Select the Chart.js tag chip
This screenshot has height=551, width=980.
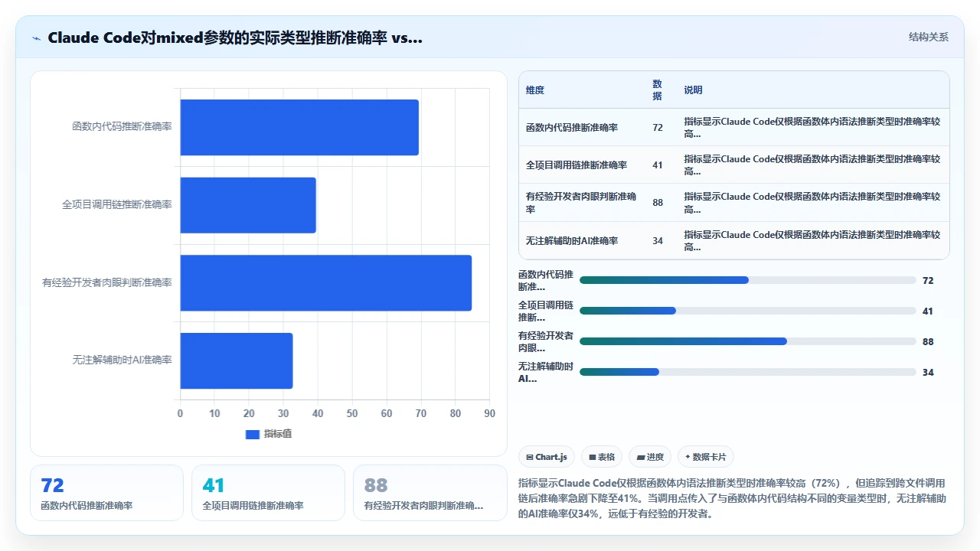(547, 457)
